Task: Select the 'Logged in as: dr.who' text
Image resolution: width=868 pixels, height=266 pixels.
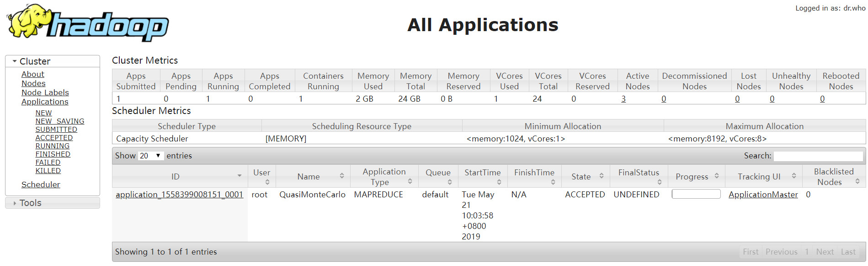Action: [x=830, y=8]
